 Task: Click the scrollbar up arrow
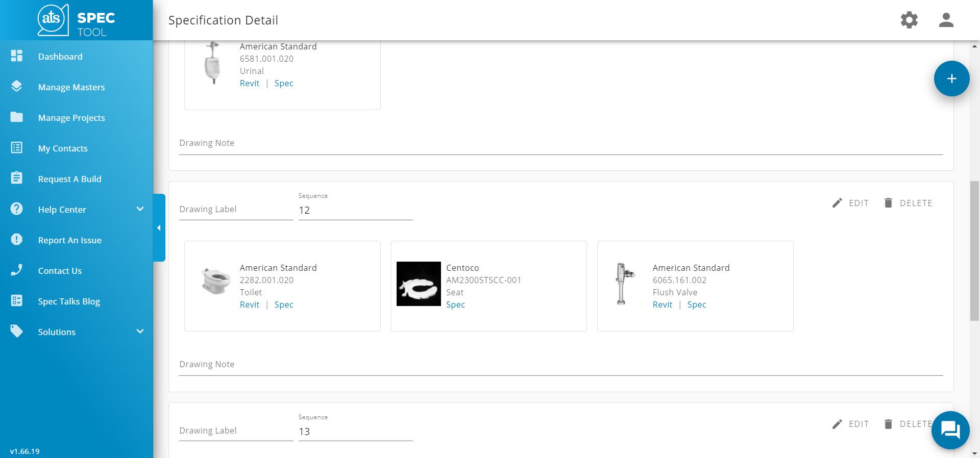coord(974,46)
